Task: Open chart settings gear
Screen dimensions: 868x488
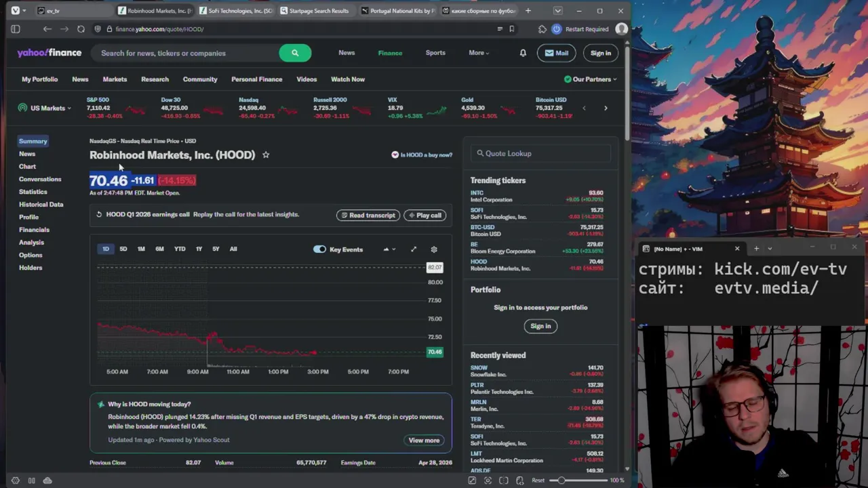Action: 434,249
